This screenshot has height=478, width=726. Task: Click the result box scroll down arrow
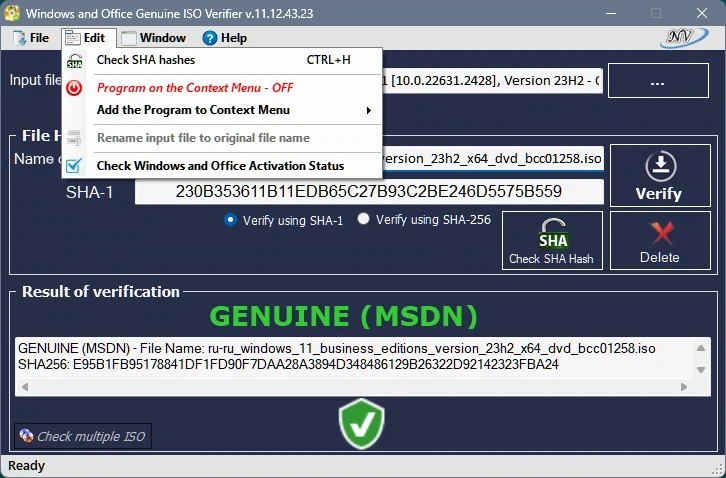click(x=701, y=370)
